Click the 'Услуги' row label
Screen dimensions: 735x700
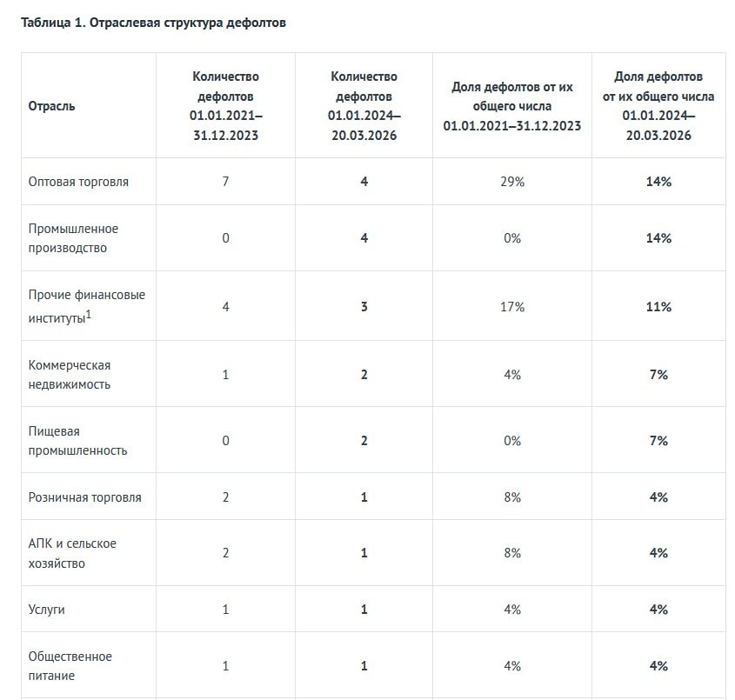pyautogui.click(x=47, y=610)
